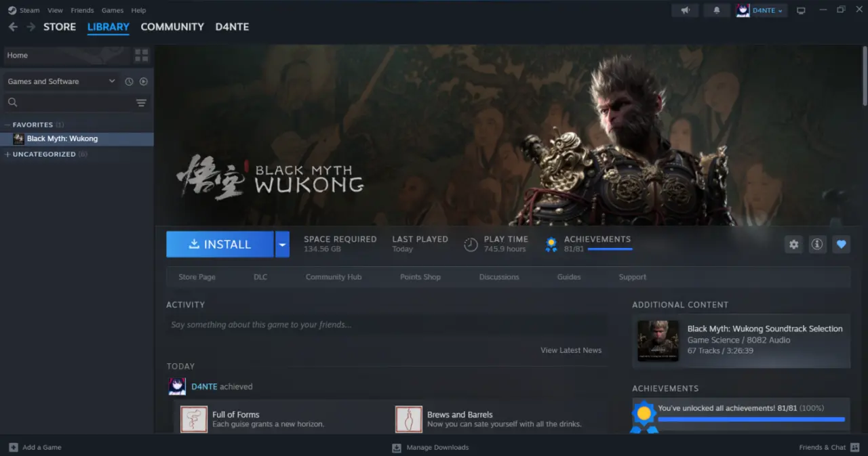Click the achievements ribbon badge icon
This screenshot has width=868, height=456.
click(551, 245)
